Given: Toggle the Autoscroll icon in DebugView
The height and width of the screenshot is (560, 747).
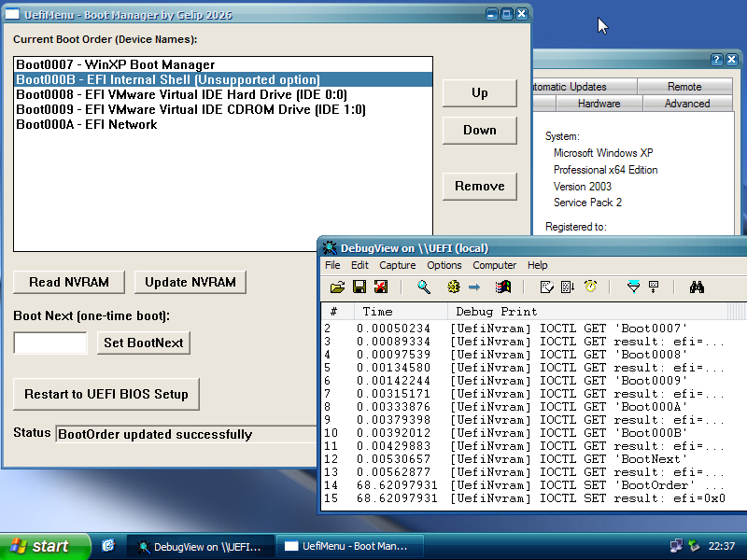Looking at the screenshot, I should (568, 287).
